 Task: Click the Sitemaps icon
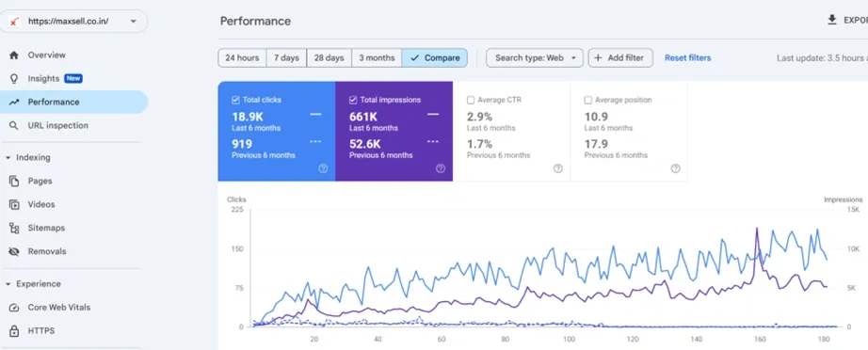[x=14, y=228]
